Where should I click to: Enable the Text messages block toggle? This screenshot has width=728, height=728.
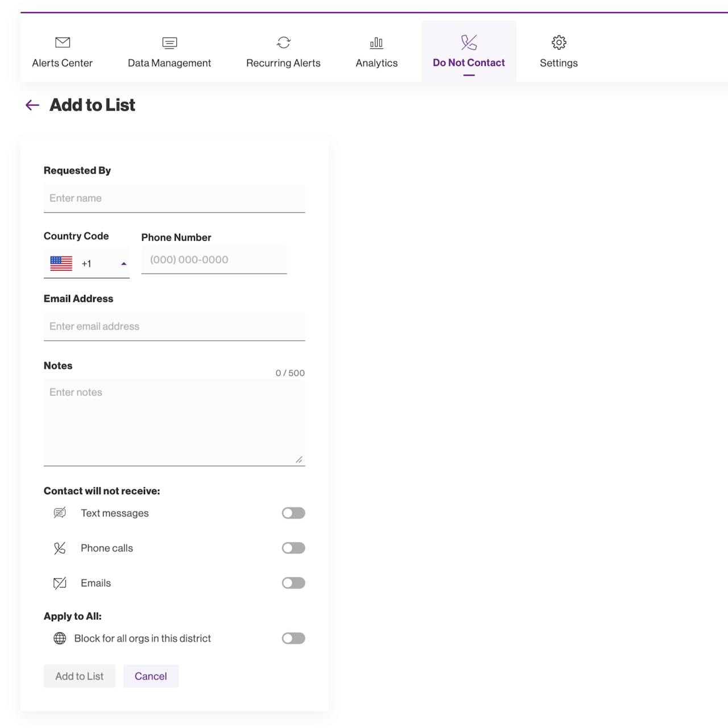pyautogui.click(x=293, y=513)
